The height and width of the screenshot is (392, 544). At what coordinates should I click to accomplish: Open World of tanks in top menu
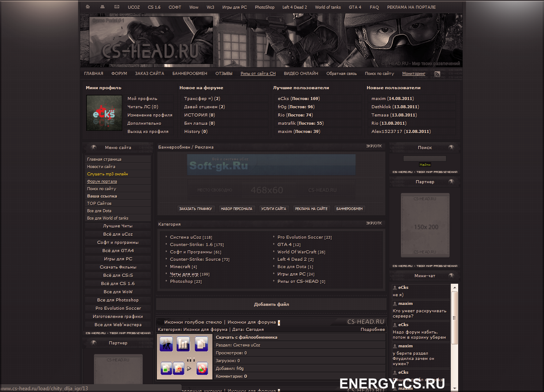pyautogui.click(x=328, y=7)
